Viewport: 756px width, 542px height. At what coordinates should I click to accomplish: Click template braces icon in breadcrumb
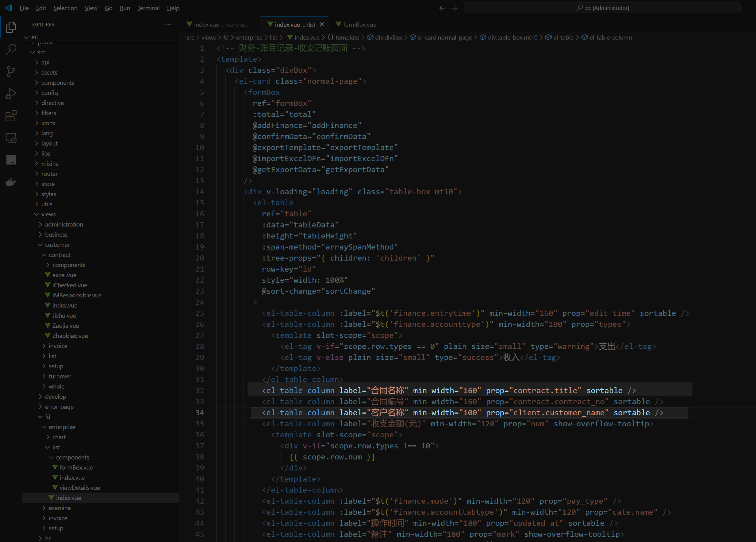click(330, 37)
